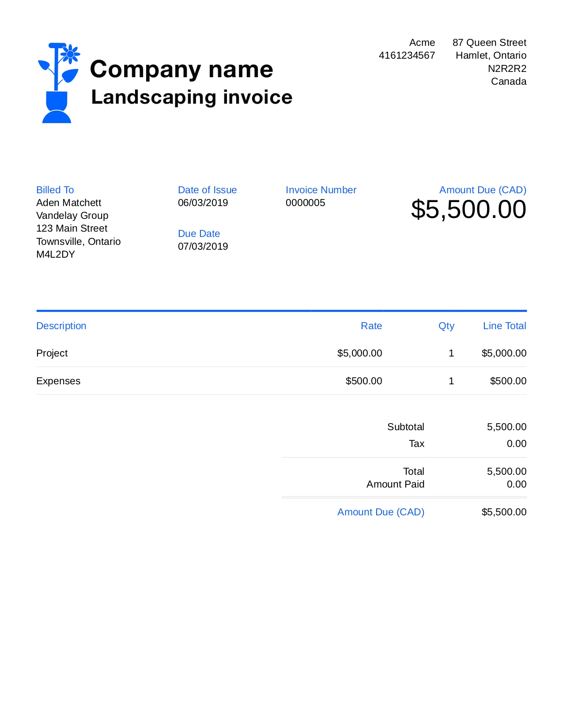Screen dimensions: 563x728
Task: Click the 'Due Date' label
Action: [199, 233]
